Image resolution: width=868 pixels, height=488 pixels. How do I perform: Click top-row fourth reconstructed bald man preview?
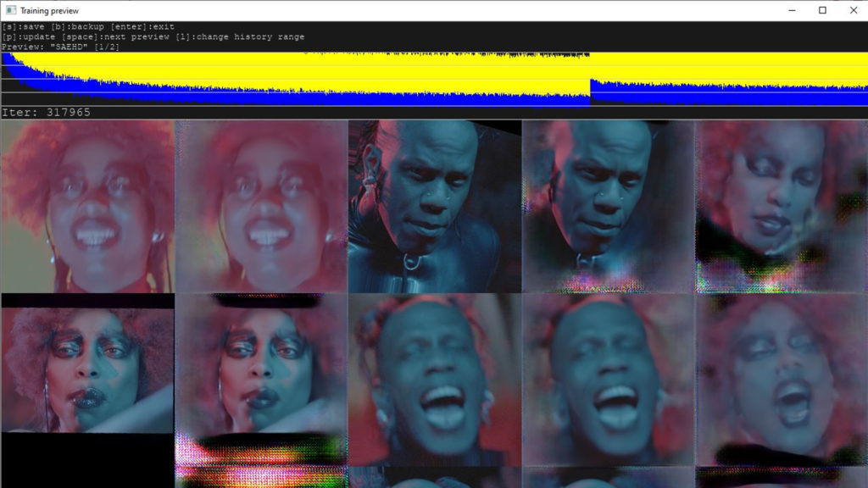pyautogui.click(x=608, y=207)
